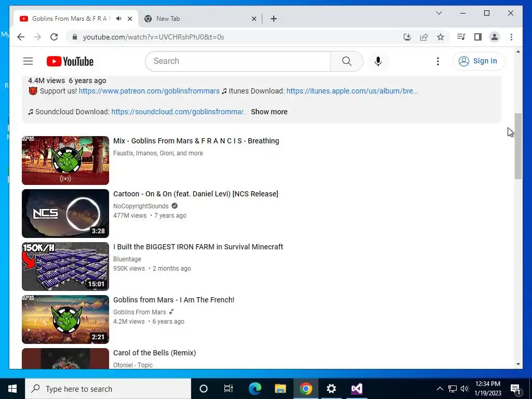Open the Mix Breathing playlist thumbnail
This screenshot has height=399, width=532.
(65, 161)
